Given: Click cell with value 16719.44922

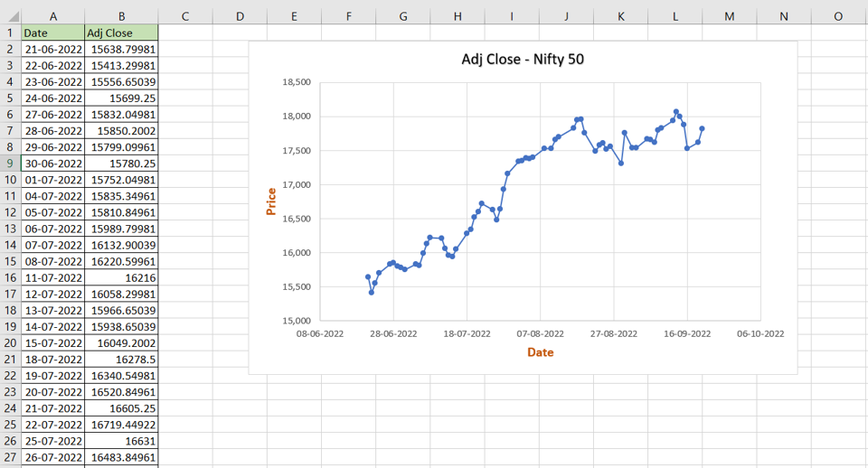Looking at the screenshot, I should pyautogui.click(x=121, y=425).
